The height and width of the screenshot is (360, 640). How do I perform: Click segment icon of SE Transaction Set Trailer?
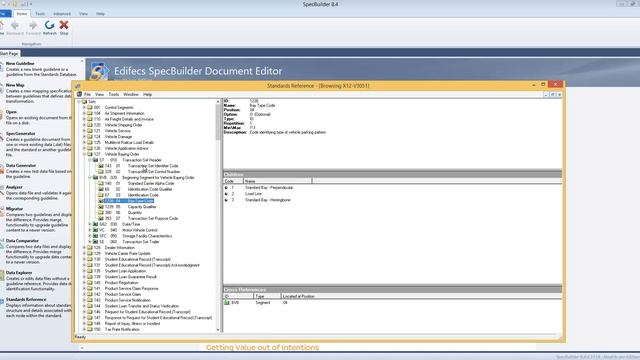95,242
